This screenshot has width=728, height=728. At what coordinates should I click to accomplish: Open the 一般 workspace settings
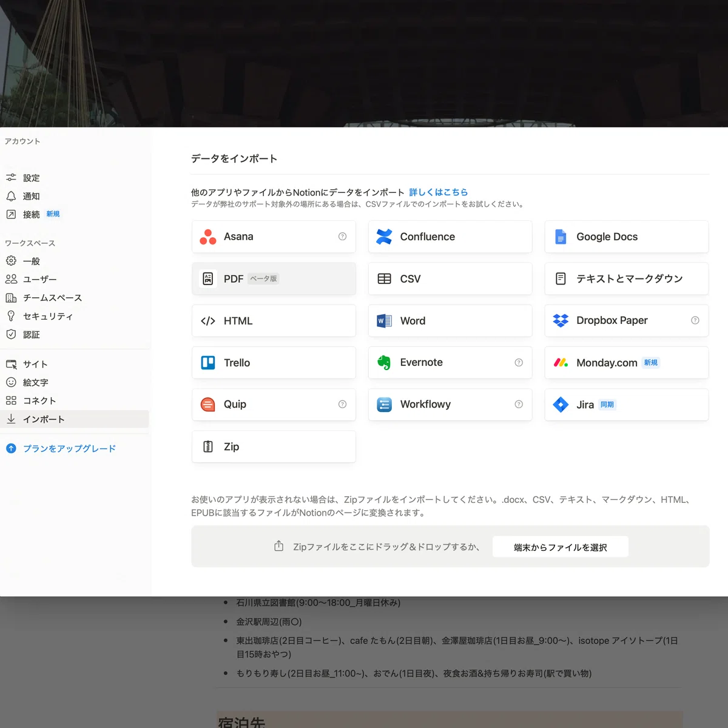tap(74, 261)
